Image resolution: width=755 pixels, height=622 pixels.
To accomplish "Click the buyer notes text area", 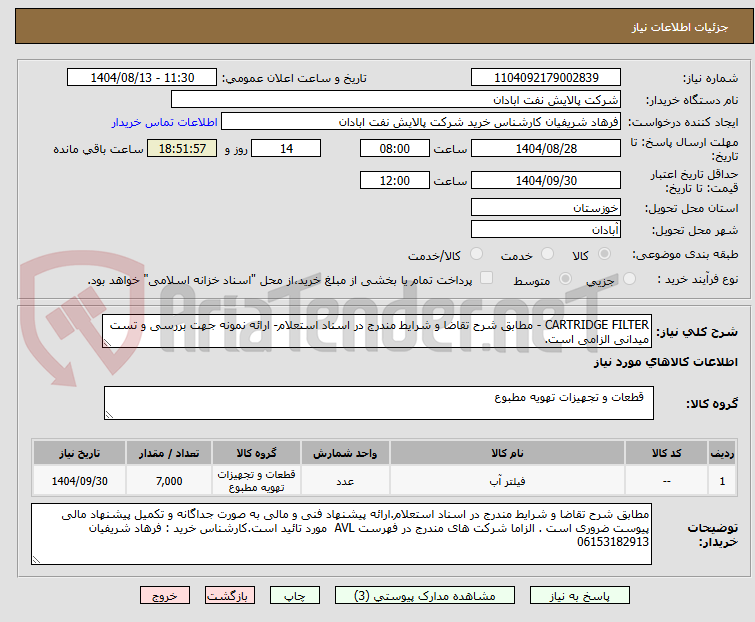I will click(341, 534).
